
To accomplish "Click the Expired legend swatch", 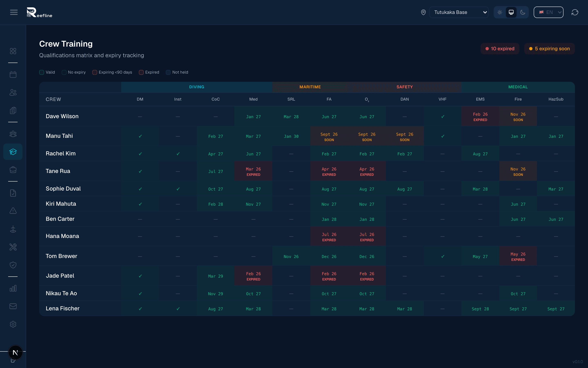I will click(x=141, y=72).
